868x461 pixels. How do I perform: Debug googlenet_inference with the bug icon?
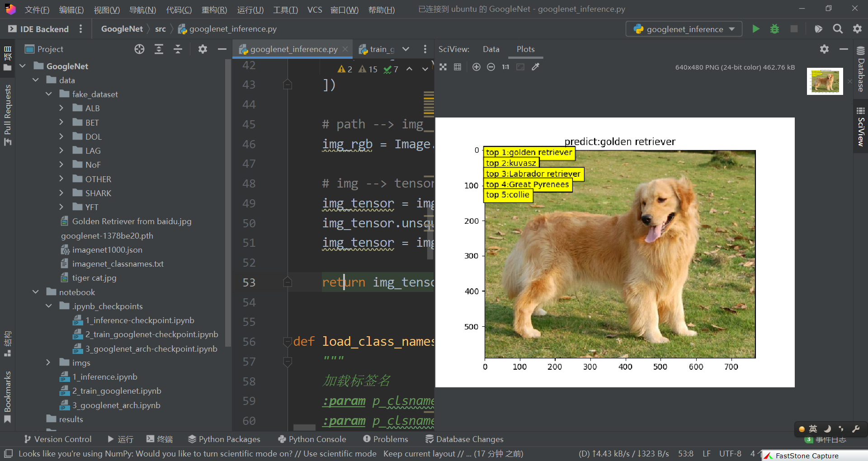point(774,29)
